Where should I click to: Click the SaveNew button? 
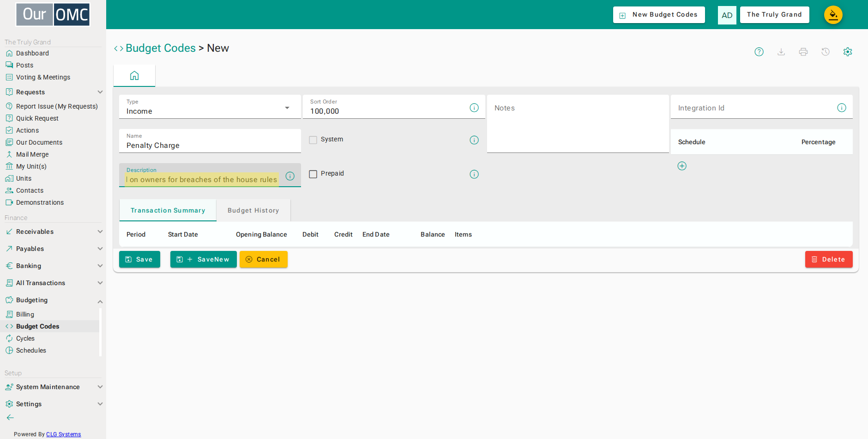[204, 259]
